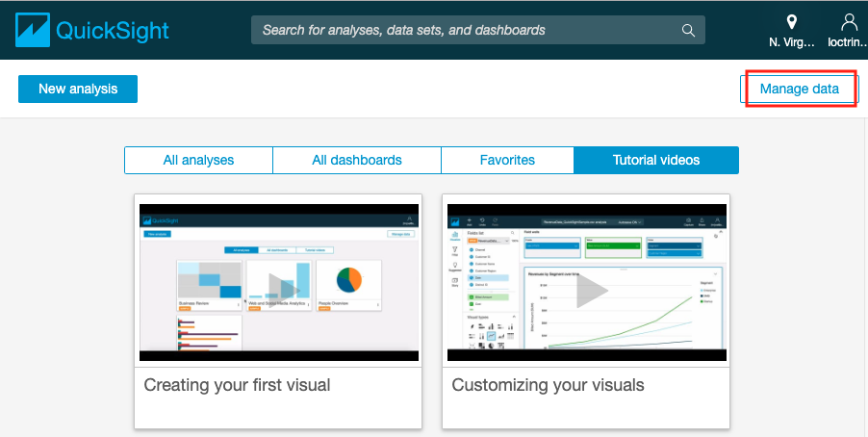Open the user account profile icon

pyautogui.click(x=849, y=22)
